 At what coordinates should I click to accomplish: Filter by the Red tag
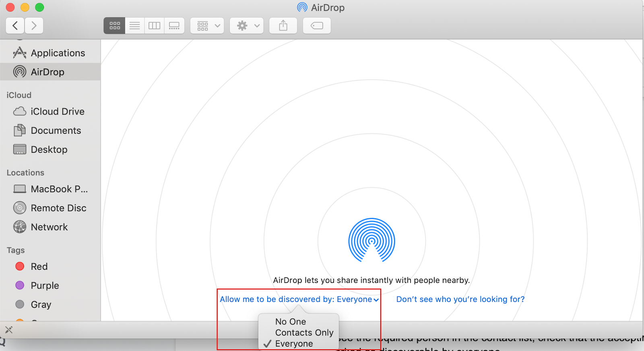pos(50,267)
